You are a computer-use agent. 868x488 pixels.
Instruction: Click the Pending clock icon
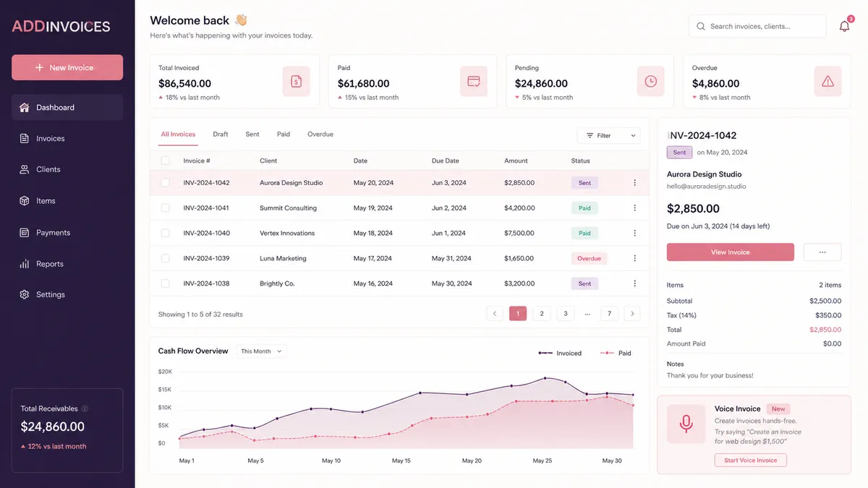(650, 81)
